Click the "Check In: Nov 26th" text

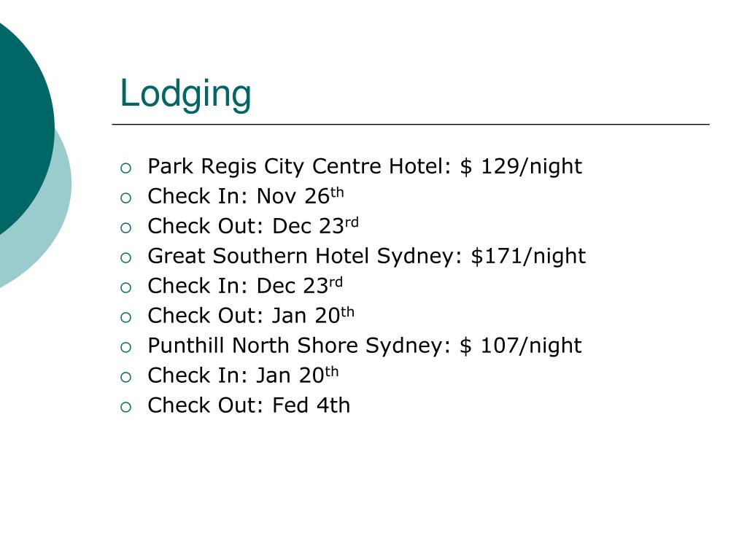pos(245,197)
